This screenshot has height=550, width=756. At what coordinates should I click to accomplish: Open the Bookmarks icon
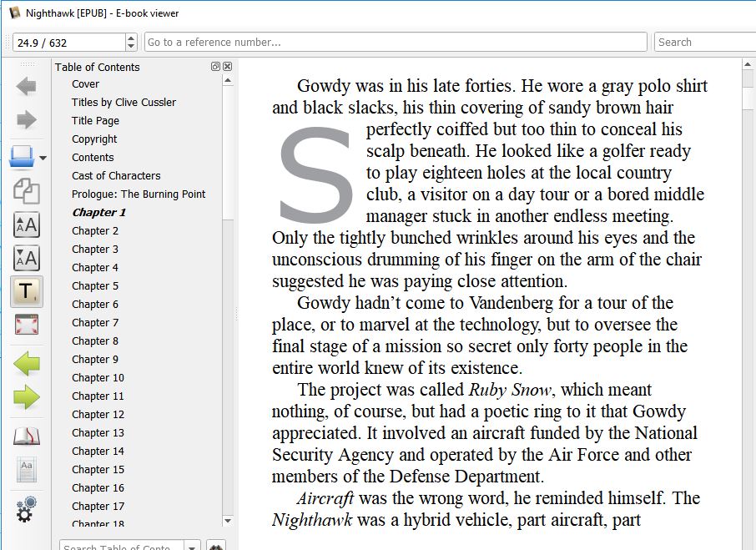tap(26, 436)
